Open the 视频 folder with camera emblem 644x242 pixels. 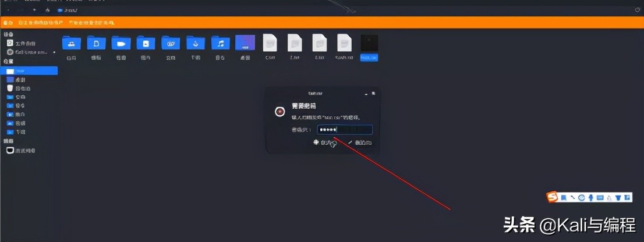click(121, 48)
